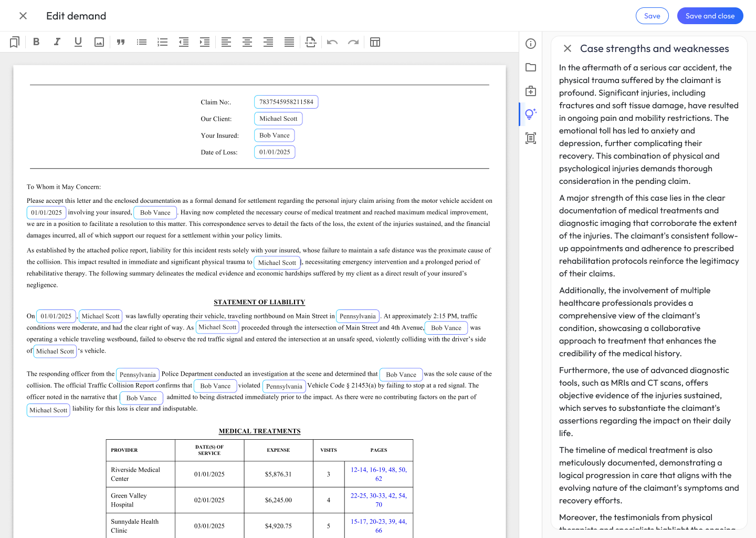The height and width of the screenshot is (538, 756).
Task: Increase paragraph indent
Action: [205, 42]
